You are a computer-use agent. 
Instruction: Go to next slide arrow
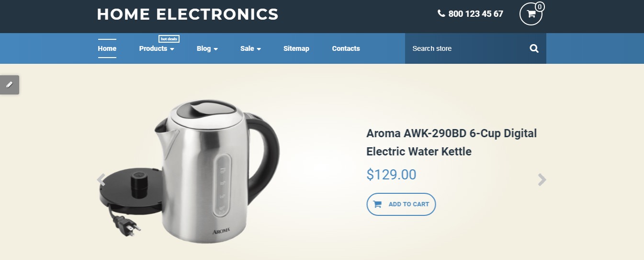(542, 180)
